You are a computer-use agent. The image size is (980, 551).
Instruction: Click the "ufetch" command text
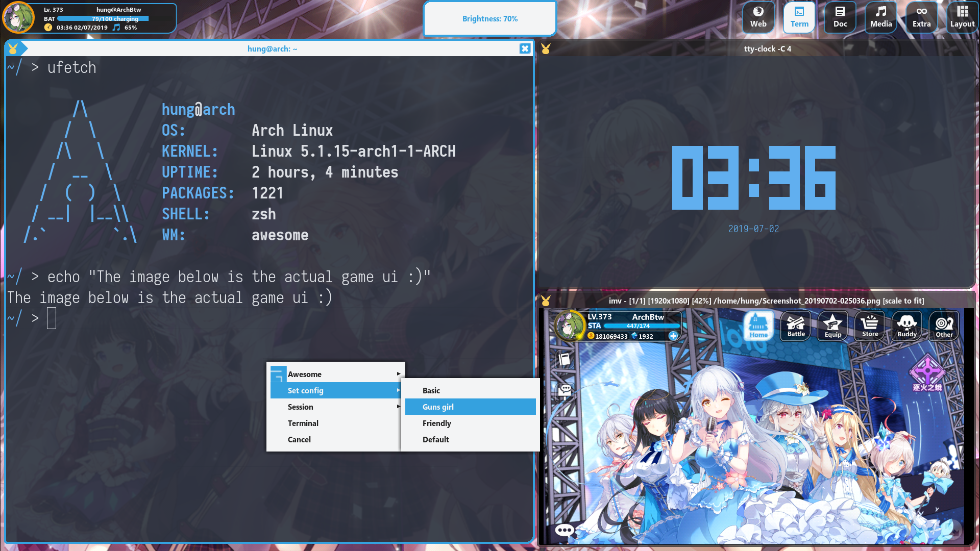coord(72,68)
